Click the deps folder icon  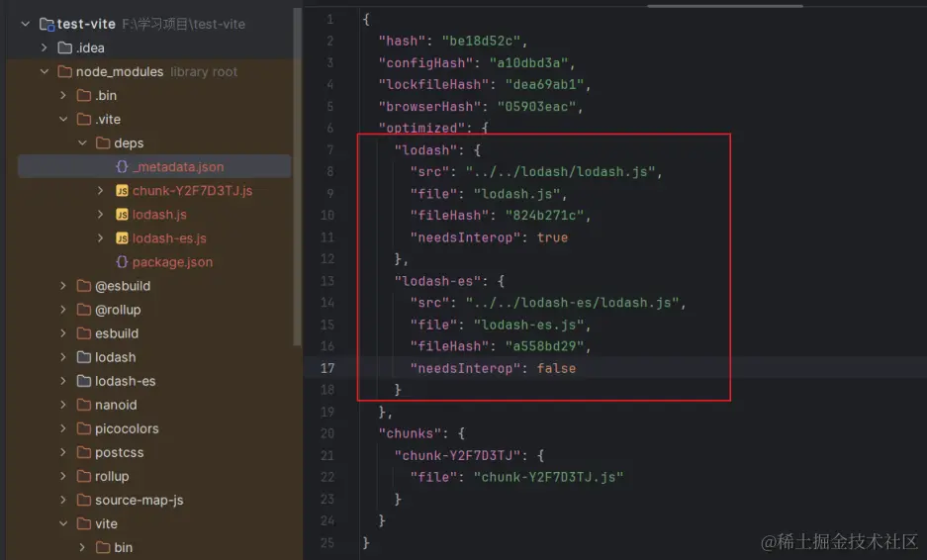(103, 142)
